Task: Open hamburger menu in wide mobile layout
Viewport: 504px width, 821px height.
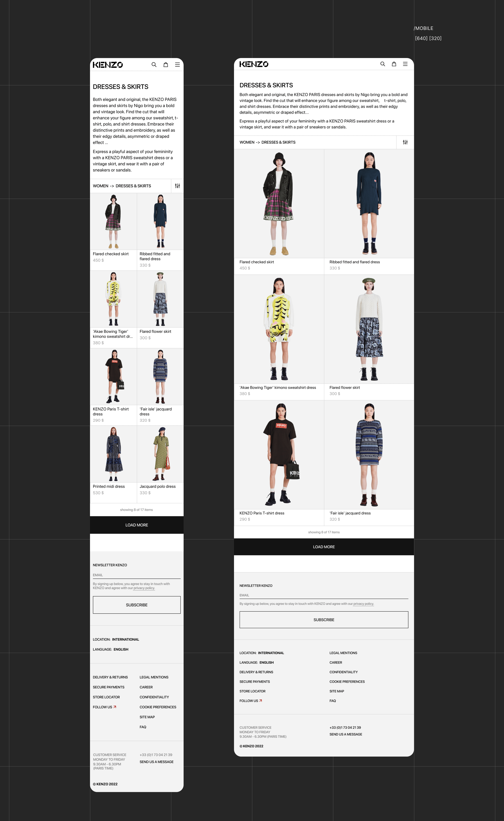Action: click(x=405, y=64)
